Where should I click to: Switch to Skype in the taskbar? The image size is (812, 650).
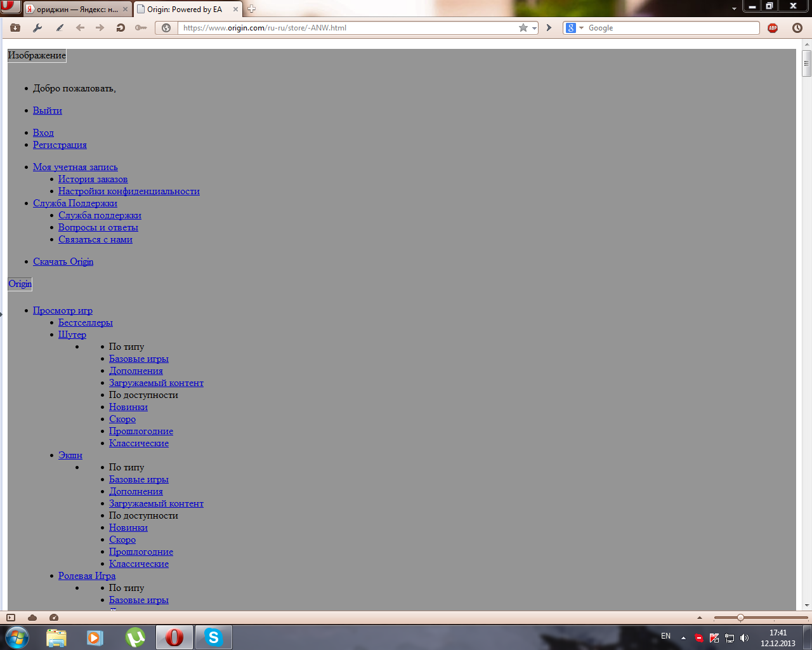(213, 637)
